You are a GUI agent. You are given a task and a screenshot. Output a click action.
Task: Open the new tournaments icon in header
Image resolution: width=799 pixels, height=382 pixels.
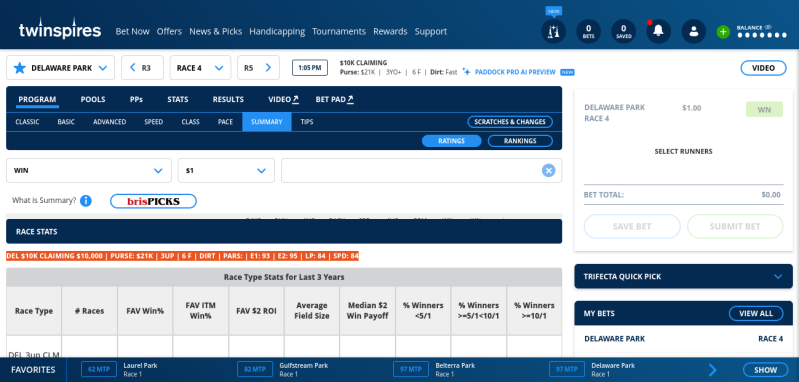pyautogui.click(x=553, y=31)
